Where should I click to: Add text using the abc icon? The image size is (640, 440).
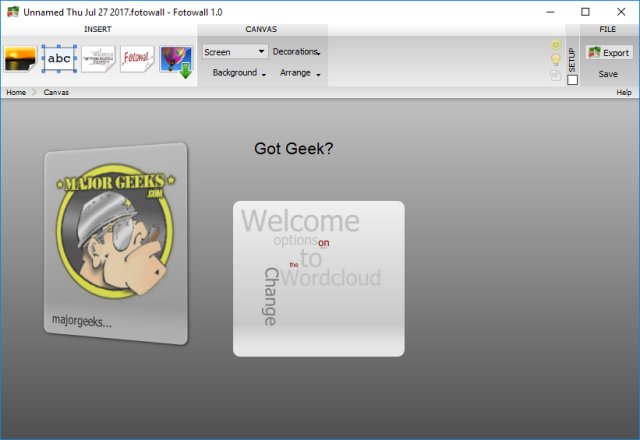click(x=59, y=59)
